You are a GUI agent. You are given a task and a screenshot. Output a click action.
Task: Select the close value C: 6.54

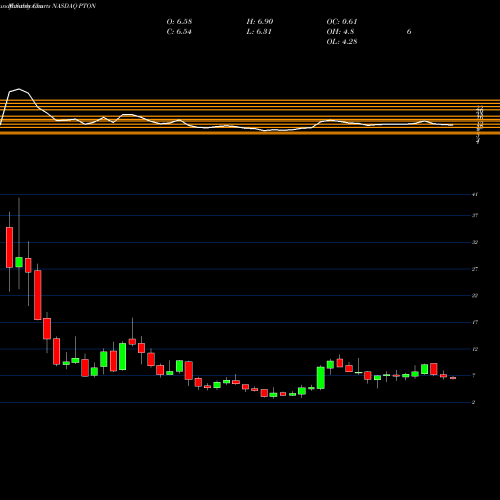point(179,32)
